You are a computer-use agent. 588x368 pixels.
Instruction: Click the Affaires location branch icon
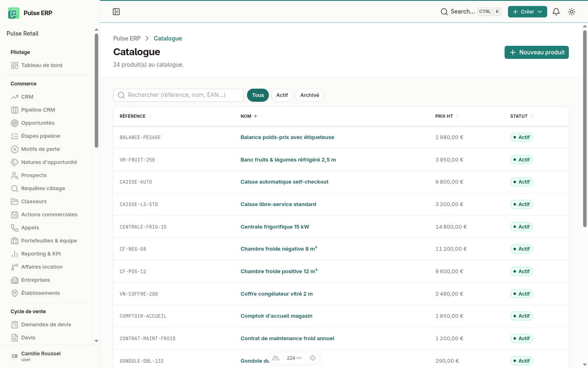tap(15, 267)
